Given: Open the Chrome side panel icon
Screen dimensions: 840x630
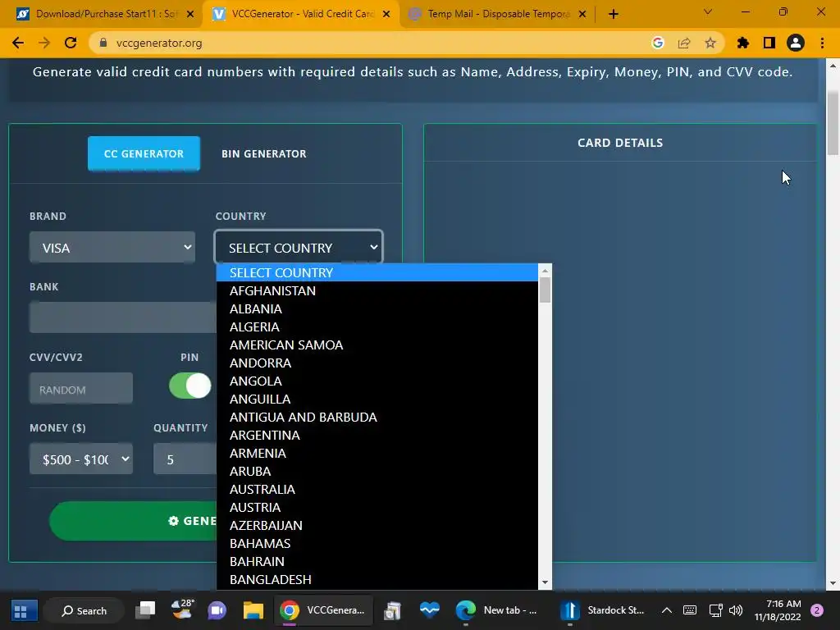Looking at the screenshot, I should coord(769,43).
